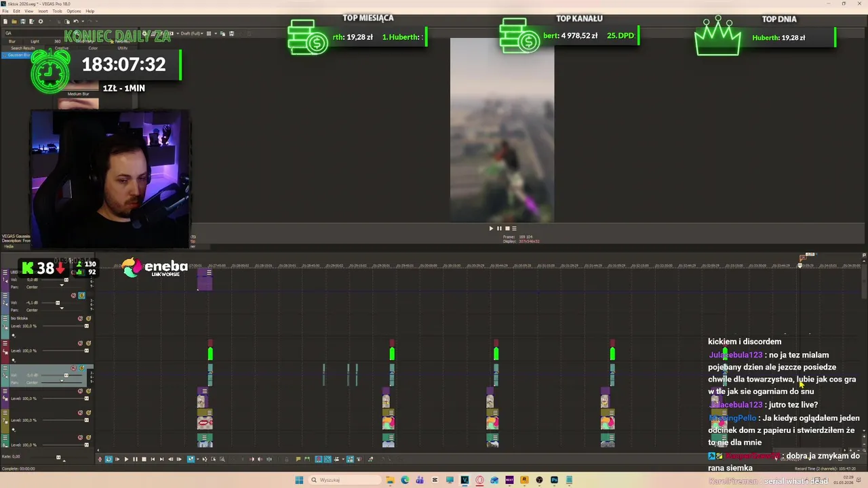Select the Zoom Edit tool in timeline toolbar
Image resolution: width=868 pixels, height=488 pixels.
click(222, 460)
